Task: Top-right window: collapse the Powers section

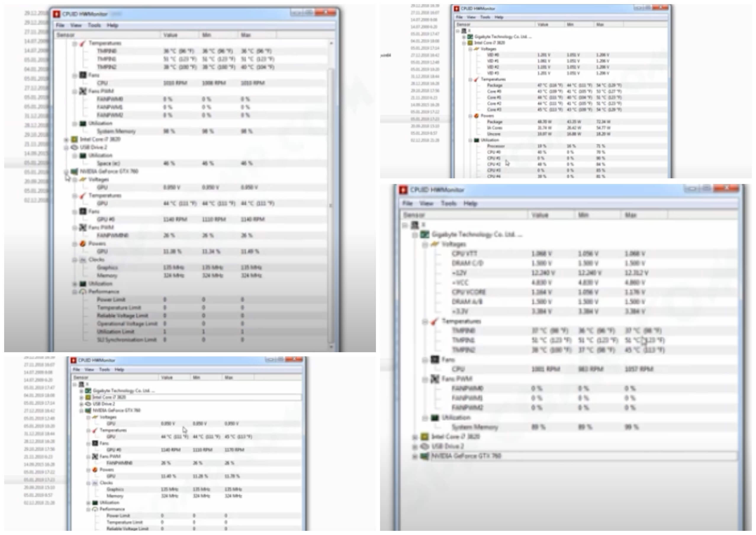Action: click(x=471, y=116)
